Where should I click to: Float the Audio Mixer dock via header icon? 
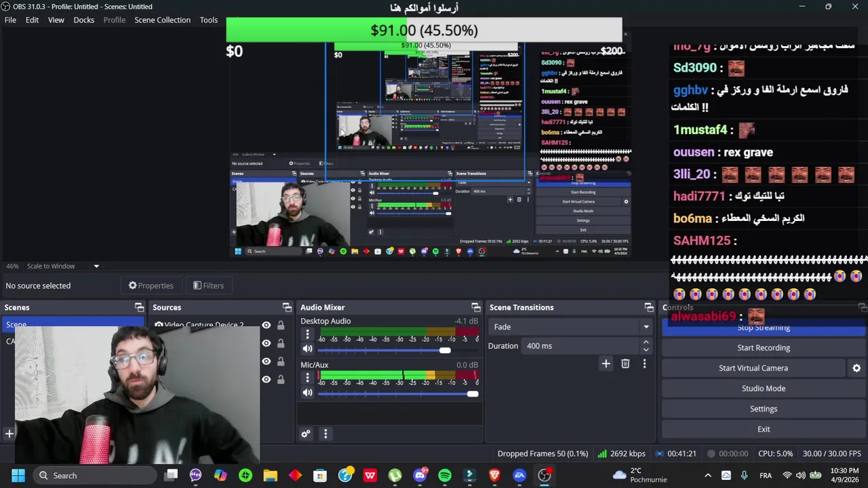click(x=475, y=307)
